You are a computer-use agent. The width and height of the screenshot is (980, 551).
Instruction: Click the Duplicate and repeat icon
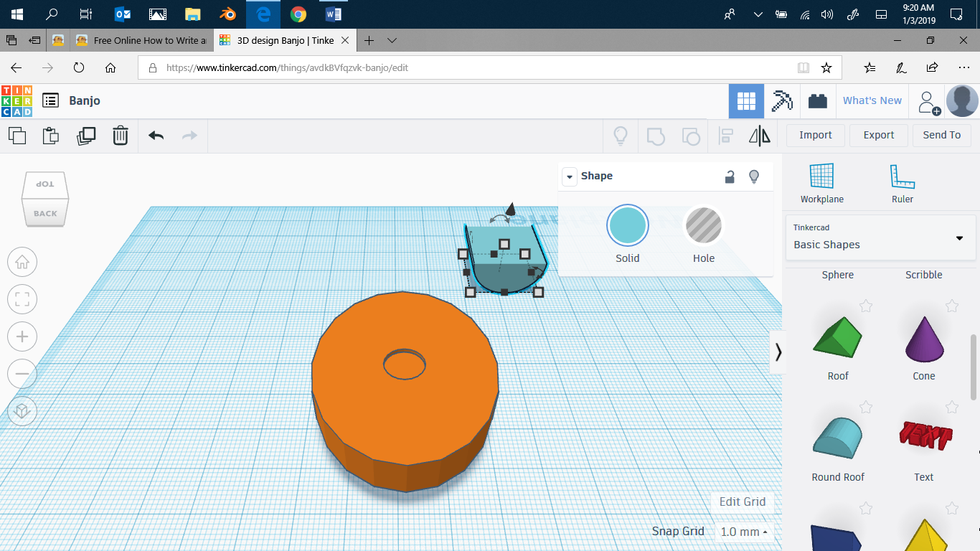point(86,135)
